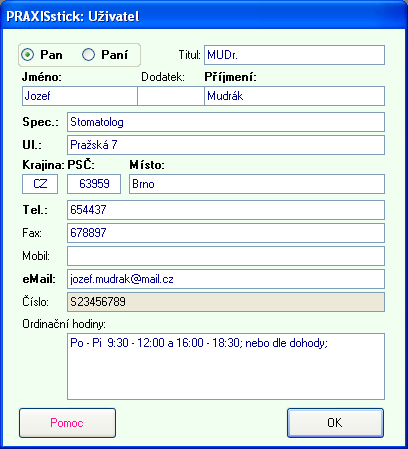
Task: Open help with the Pomoc button
Action: pyautogui.click(x=67, y=423)
